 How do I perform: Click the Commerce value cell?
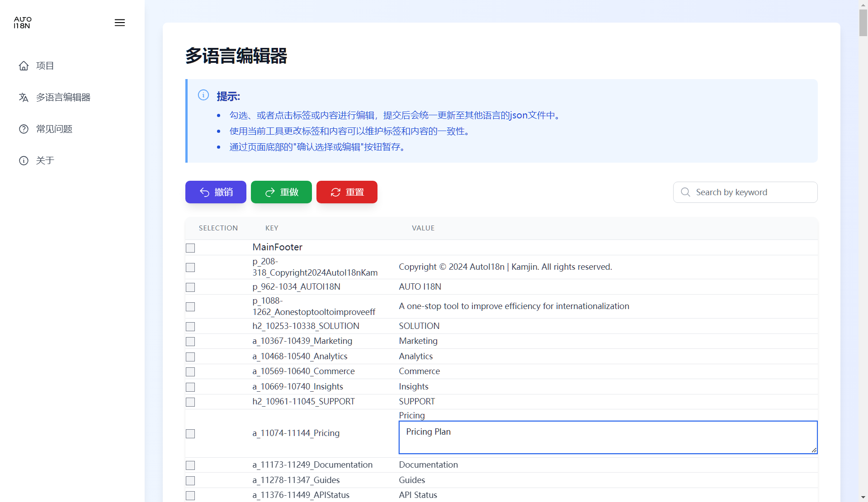point(420,371)
